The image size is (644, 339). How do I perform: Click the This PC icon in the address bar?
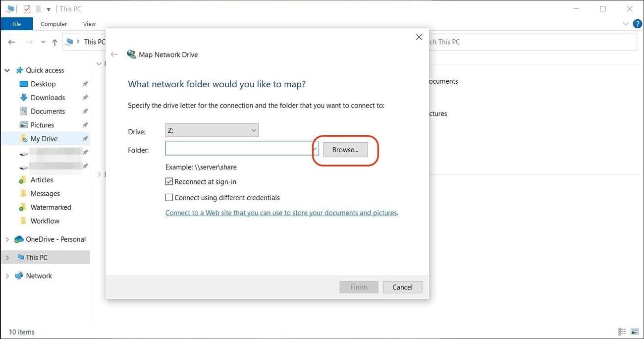[x=69, y=42]
